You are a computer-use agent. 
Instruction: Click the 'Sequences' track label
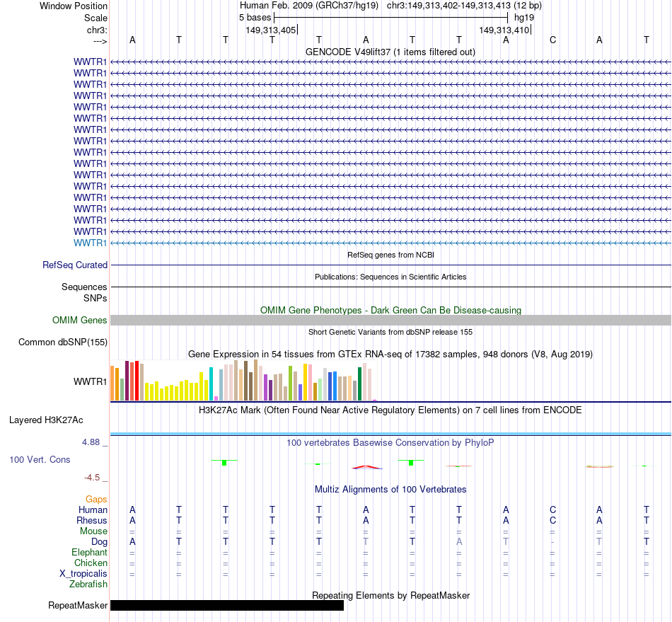click(84, 287)
